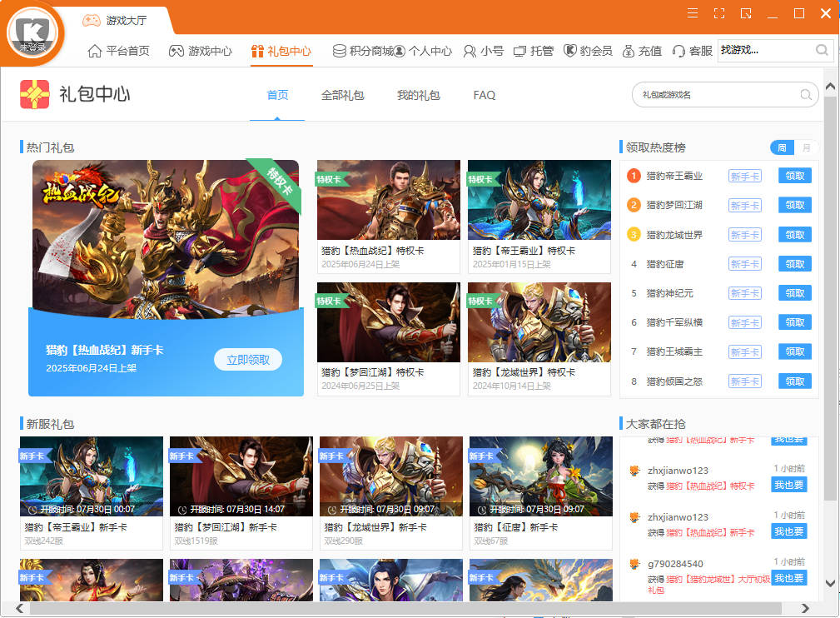The image size is (840, 618).
Task: Click the top game search magnifier icon
Action: (822, 50)
